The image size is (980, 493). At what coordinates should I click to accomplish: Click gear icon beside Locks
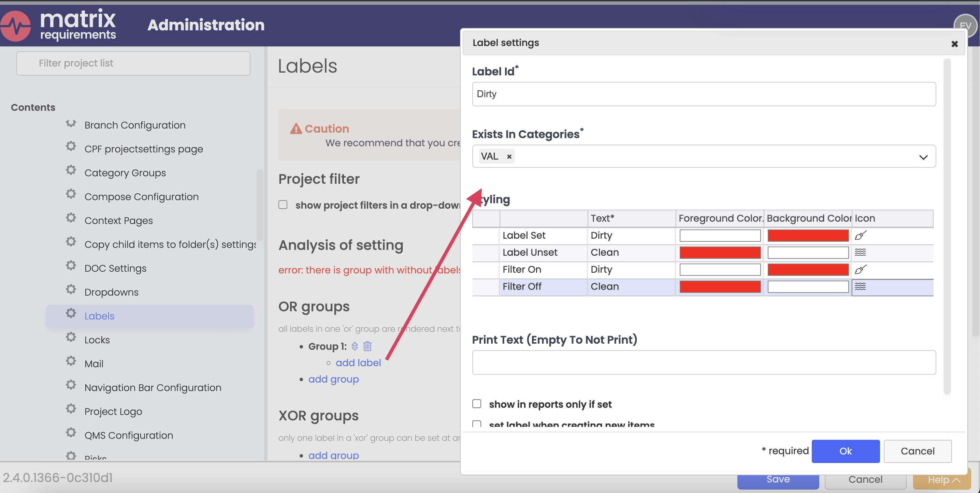pos(71,337)
